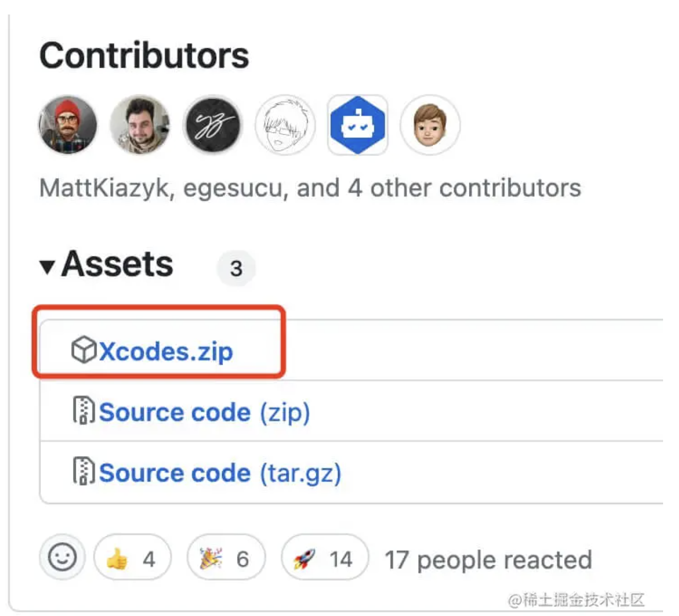The width and height of the screenshot is (679, 616).
Task: Click the archive icon for Source code (tar.gz)
Action: [x=84, y=471]
